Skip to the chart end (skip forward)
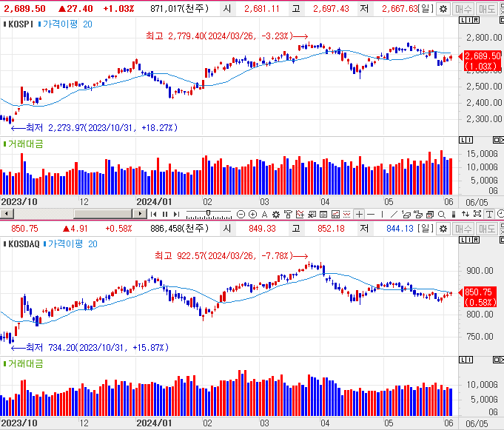Viewport: 504px width, 430px height. click(176, 215)
